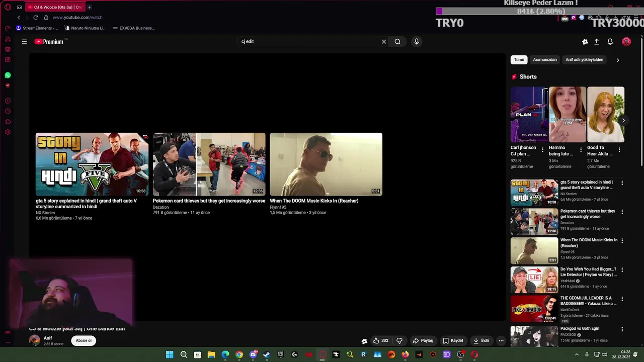Show hidden system tray icons chevron

[x=577, y=354]
